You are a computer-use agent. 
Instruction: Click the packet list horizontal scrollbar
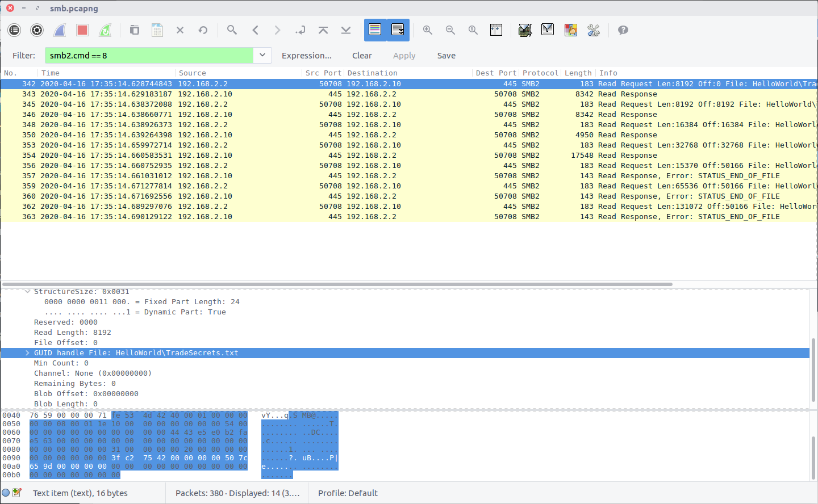point(337,284)
